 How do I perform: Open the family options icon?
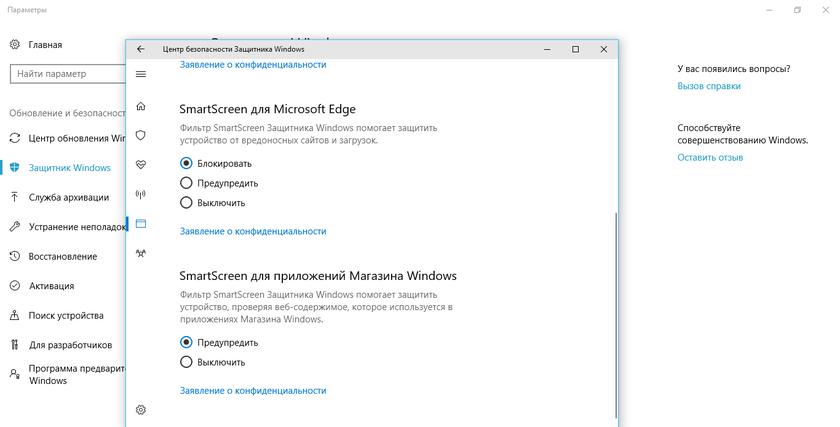click(140, 254)
